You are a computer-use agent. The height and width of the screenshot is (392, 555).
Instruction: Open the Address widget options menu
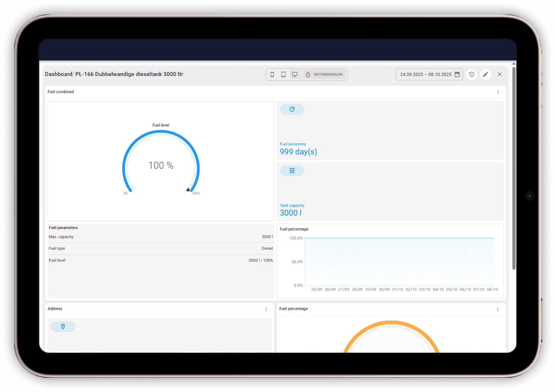[x=266, y=309]
